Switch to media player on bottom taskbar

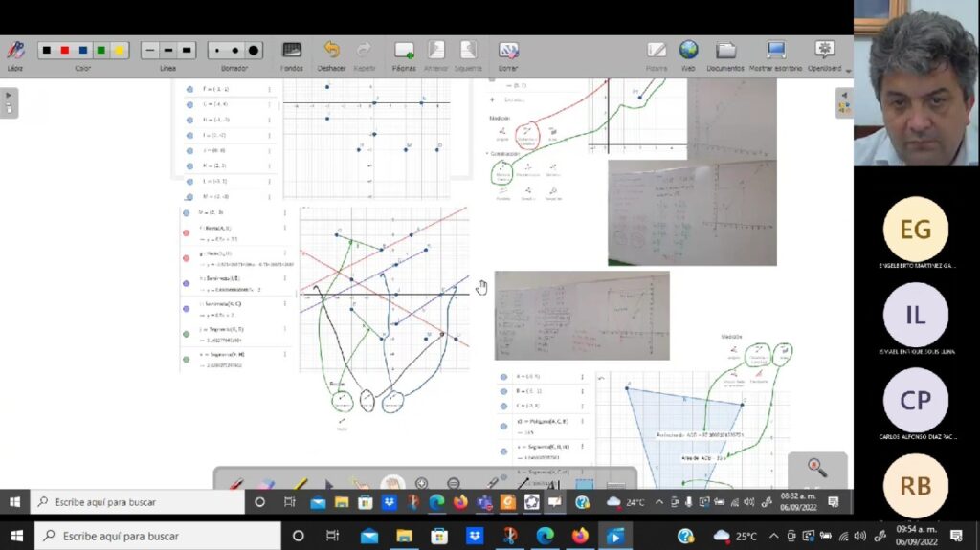click(615, 536)
